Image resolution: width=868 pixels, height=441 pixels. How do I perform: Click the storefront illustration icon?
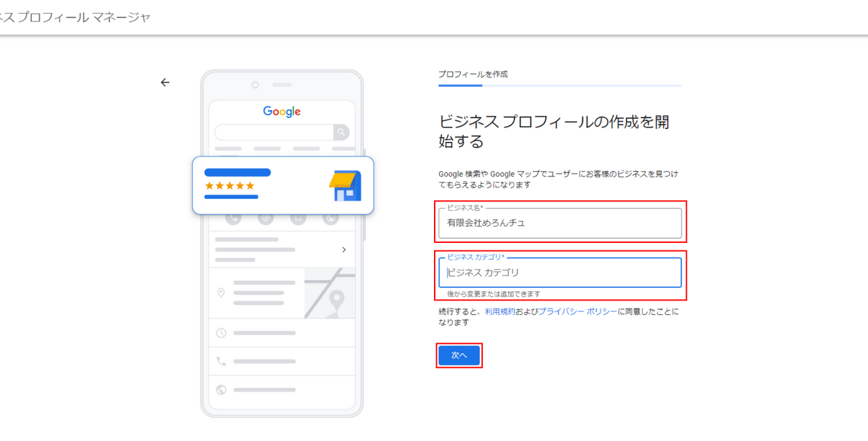[345, 186]
